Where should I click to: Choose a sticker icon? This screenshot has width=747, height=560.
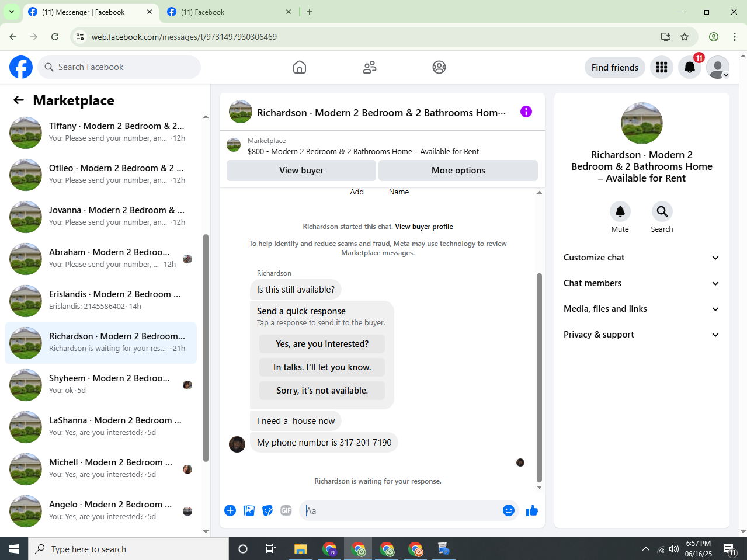pyautogui.click(x=267, y=510)
